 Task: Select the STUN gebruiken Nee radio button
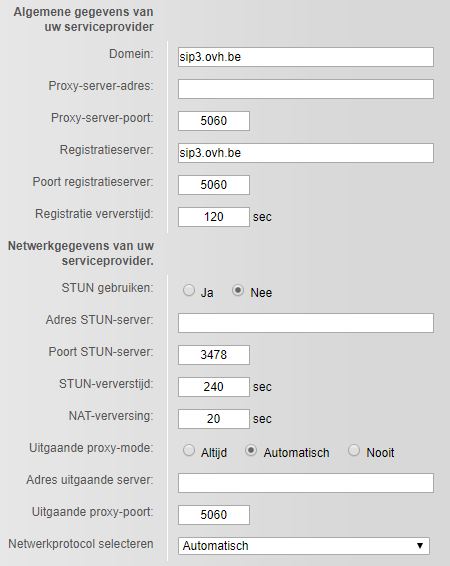coord(238,290)
